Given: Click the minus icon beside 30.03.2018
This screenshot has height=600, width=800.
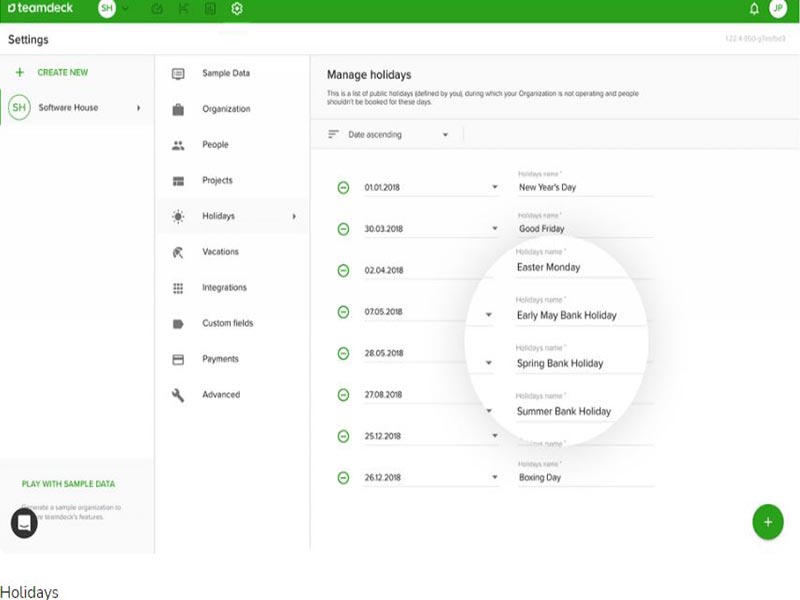Looking at the screenshot, I should pos(343,229).
